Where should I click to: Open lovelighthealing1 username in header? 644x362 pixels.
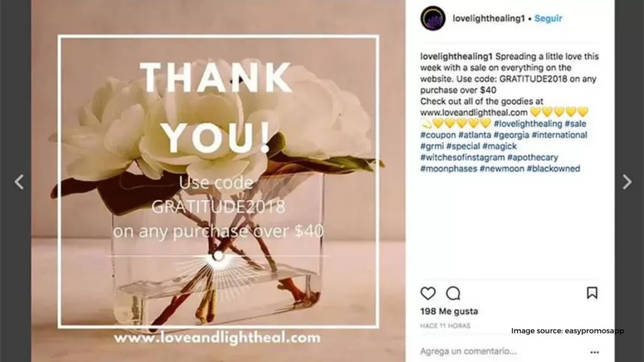[488, 18]
